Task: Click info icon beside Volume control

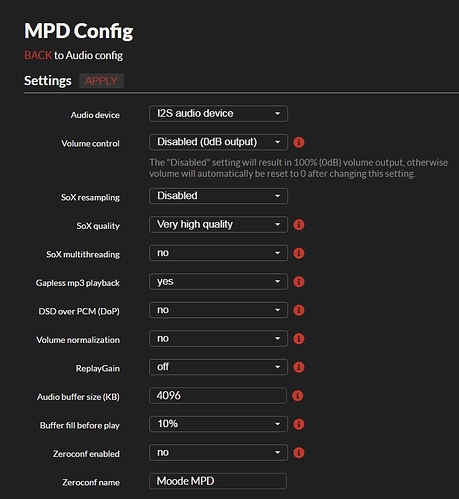Action: (299, 142)
